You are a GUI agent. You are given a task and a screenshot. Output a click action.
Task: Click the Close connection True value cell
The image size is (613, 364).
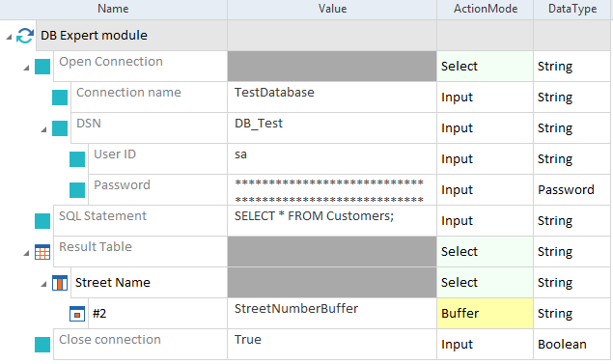332,345
